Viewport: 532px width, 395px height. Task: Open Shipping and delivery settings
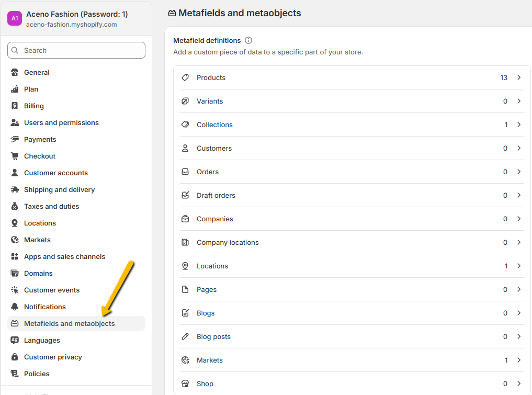coord(59,189)
